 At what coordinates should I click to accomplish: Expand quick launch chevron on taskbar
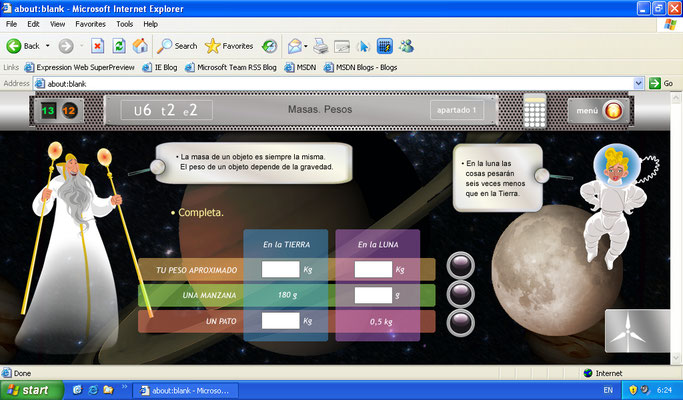tap(125, 387)
